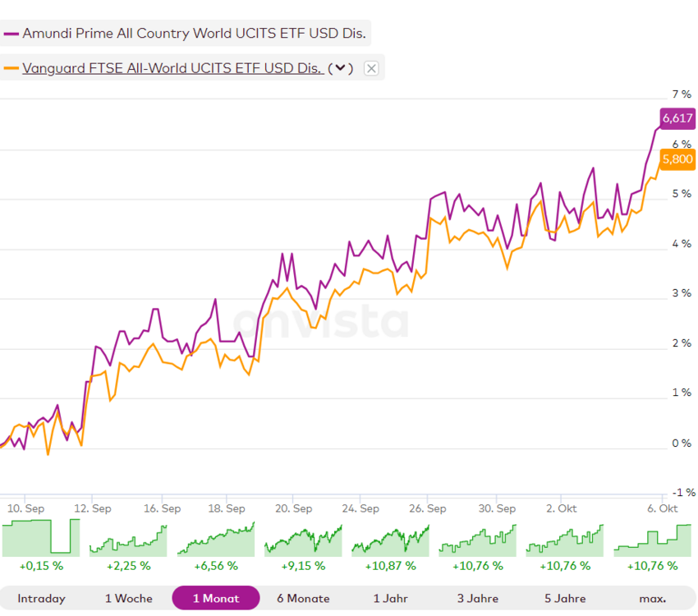698x616 pixels.
Task: Show the max. time range
Action: (x=653, y=598)
